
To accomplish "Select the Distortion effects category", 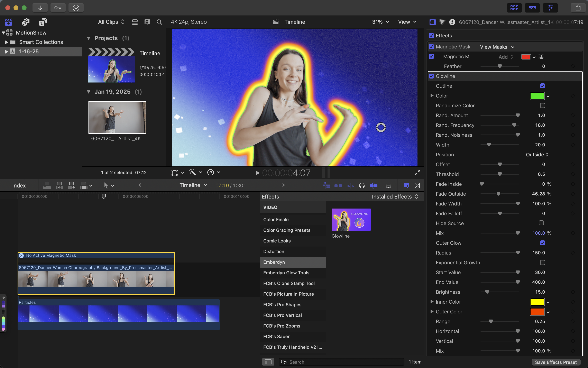I will tap(274, 251).
